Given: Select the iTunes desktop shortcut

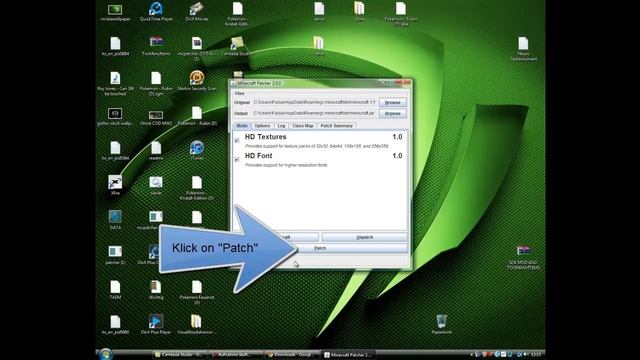Looking at the screenshot, I should click(197, 150).
